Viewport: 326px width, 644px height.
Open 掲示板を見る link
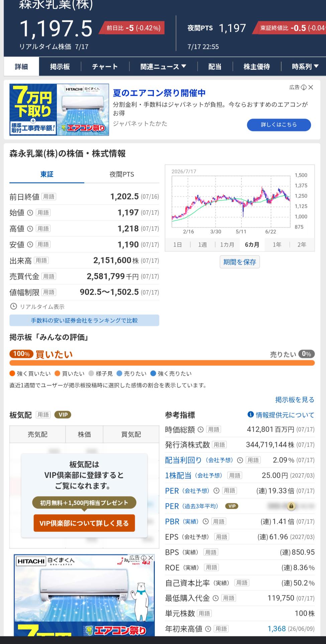pyautogui.click(x=295, y=399)
